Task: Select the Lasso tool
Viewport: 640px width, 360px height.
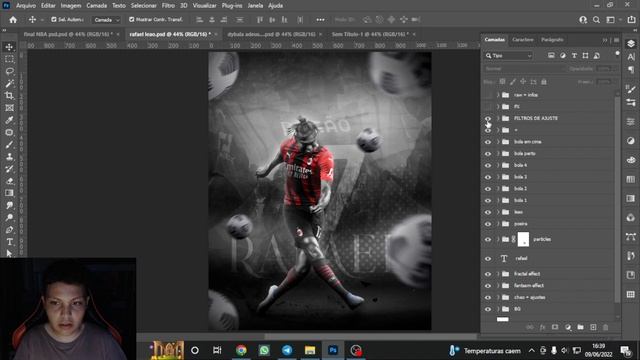Action: (9, 71)
